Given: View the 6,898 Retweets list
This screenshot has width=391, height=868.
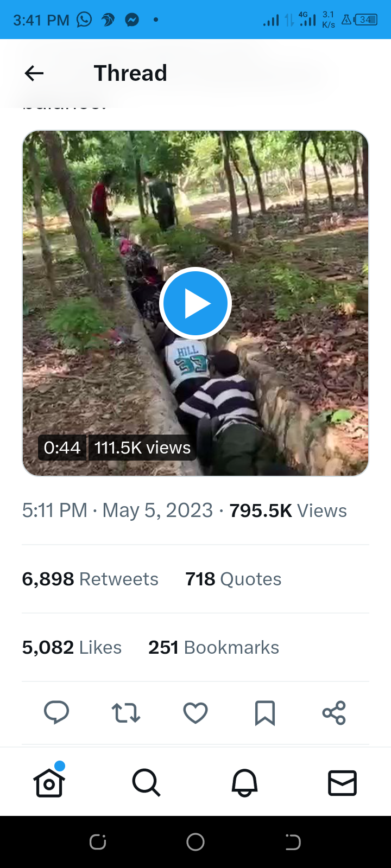Looking at the screenshot, I should pyautogui.click(x=90, y=579).
